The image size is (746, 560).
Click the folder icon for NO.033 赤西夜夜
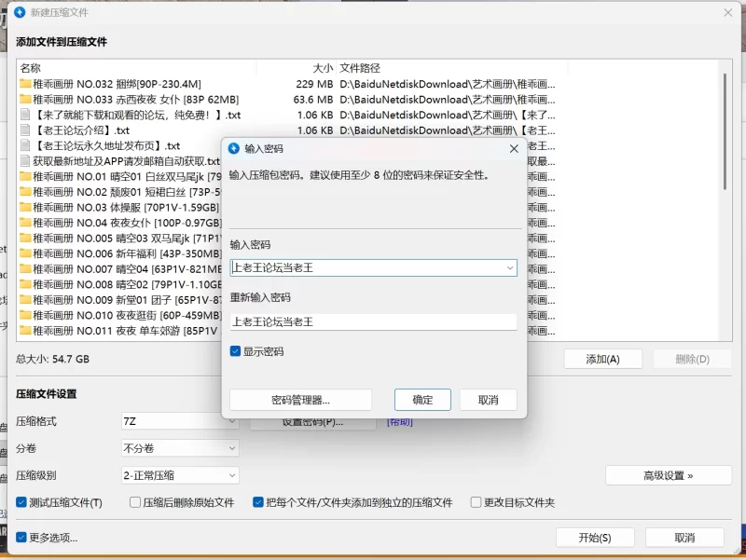point(25,100)
